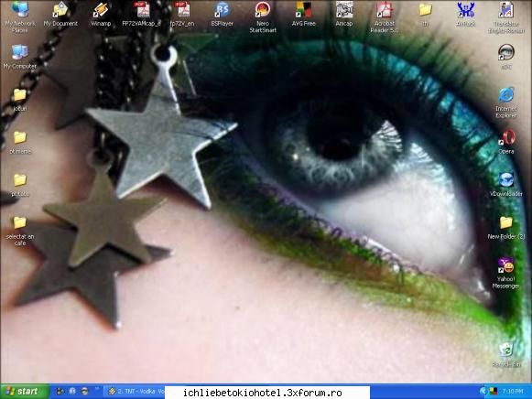Viewport: 532px width, 399px height.
Task: Expand hidden Quick Launch items chevron
Action: coord(97,389)
